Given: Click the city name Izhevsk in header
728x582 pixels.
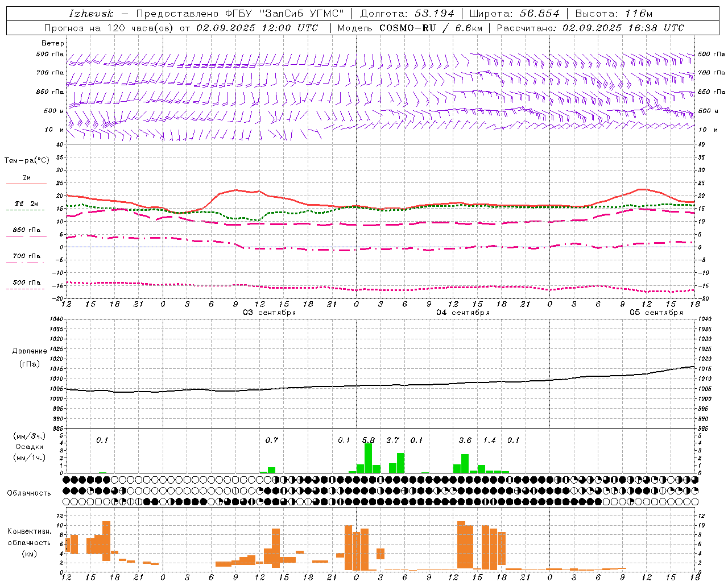Looking at the screenshot, I should pyautogui.click(x=92, y=14).
